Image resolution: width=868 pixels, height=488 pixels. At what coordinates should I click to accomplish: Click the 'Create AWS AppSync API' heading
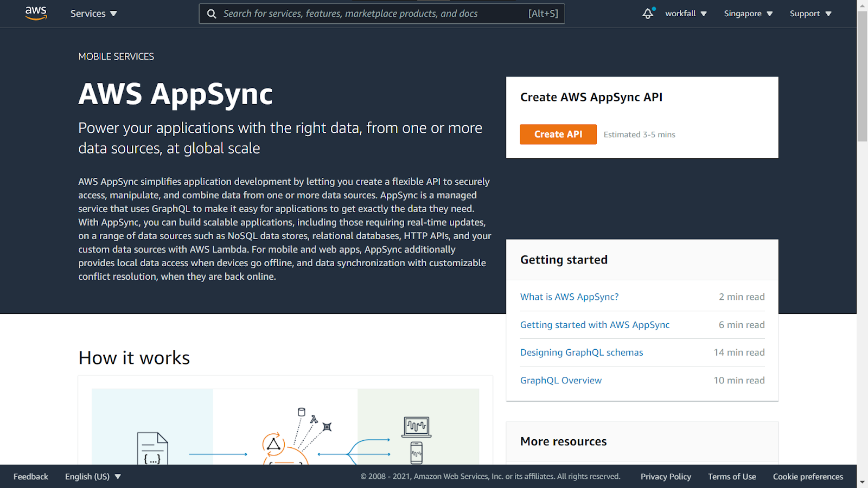tap(591, 97)
